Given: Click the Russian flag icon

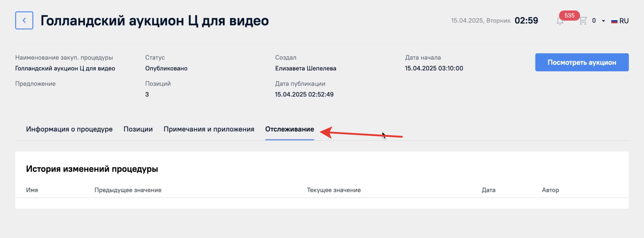Looking at the screenshot, I should pos(614,21).
